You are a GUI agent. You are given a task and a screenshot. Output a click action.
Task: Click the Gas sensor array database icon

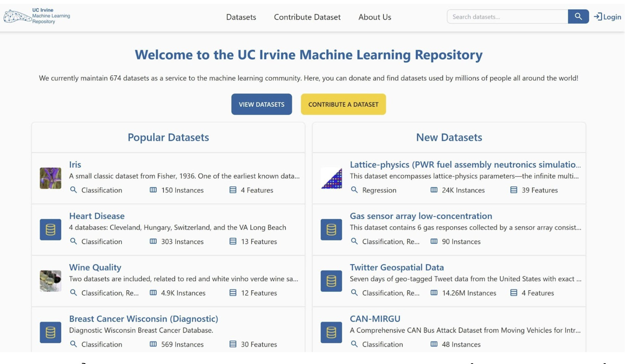(331, 230)
